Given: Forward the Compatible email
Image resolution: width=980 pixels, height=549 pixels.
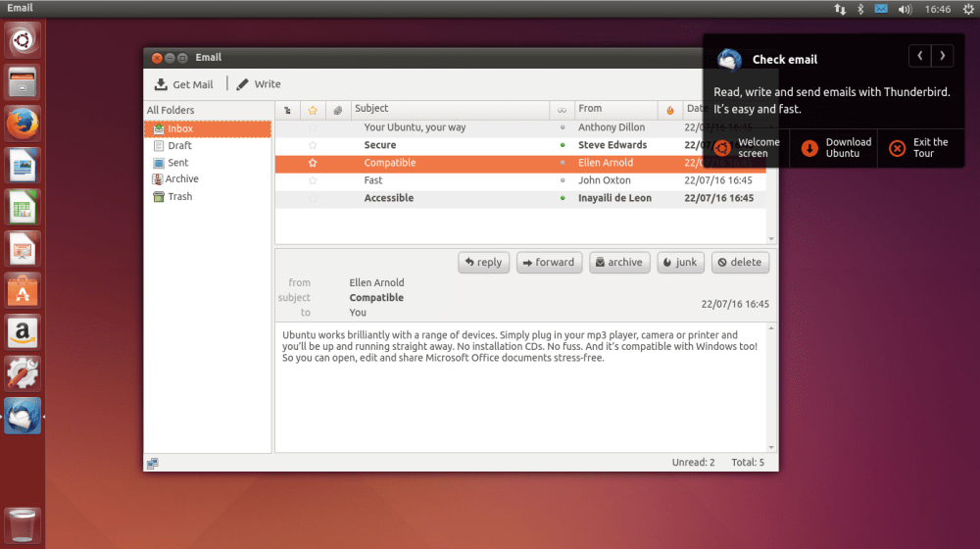Looking at the screenshot, I should 550,263.
